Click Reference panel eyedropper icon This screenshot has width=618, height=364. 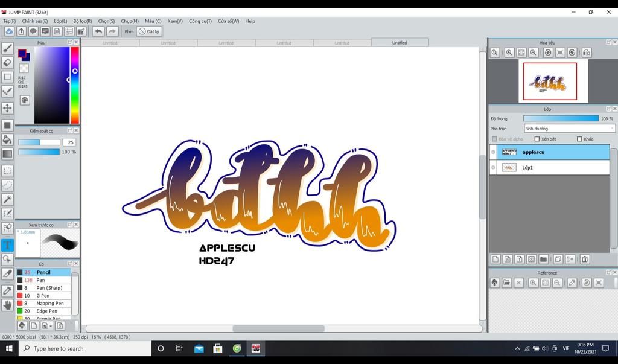pos(572,283)
